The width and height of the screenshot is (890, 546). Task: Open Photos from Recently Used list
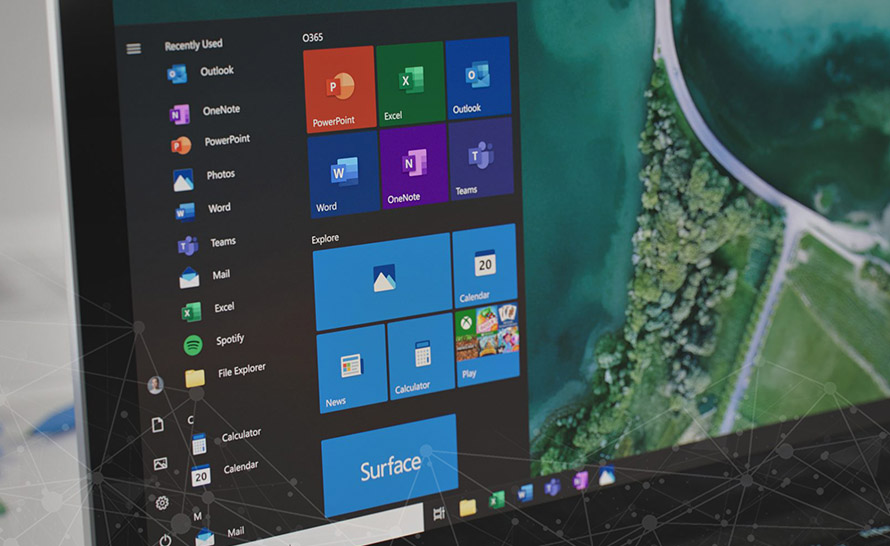204,178
